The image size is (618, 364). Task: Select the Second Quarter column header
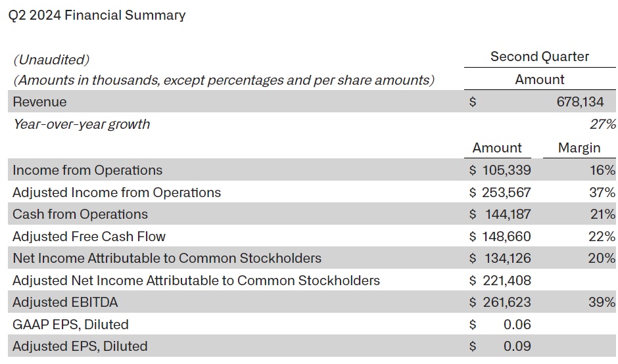click(x=539, y=57)
